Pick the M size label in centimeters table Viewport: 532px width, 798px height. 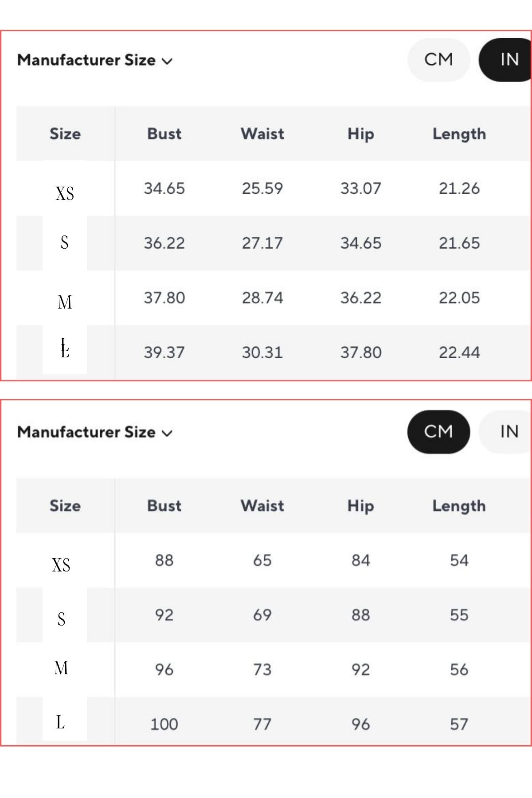(x=61, y=668)
